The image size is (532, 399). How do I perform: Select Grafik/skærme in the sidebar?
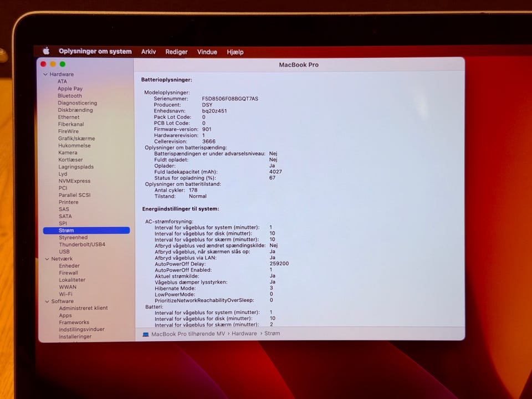tap(76, 139)
